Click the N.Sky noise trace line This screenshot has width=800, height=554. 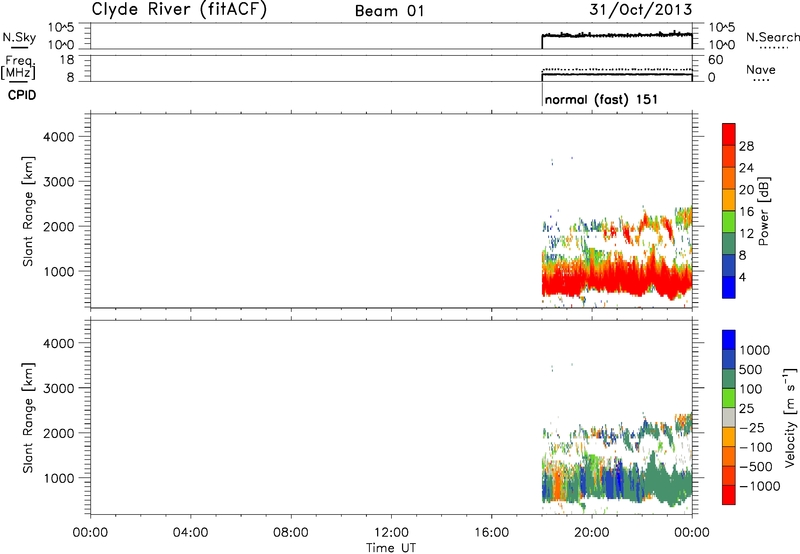[x=617, y=35]
